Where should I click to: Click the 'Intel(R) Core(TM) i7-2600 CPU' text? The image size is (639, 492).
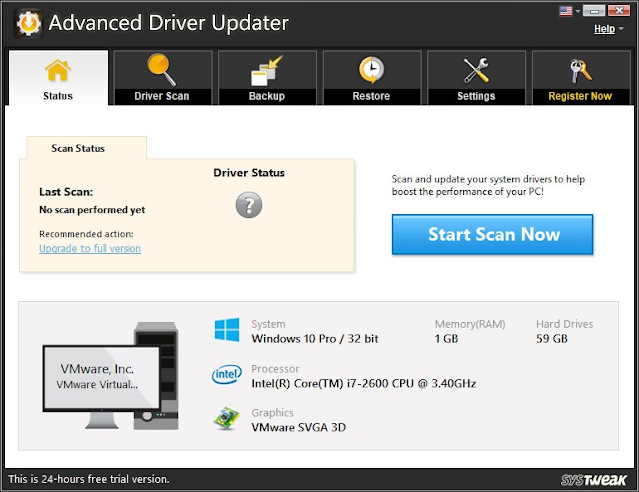[332, 384]
